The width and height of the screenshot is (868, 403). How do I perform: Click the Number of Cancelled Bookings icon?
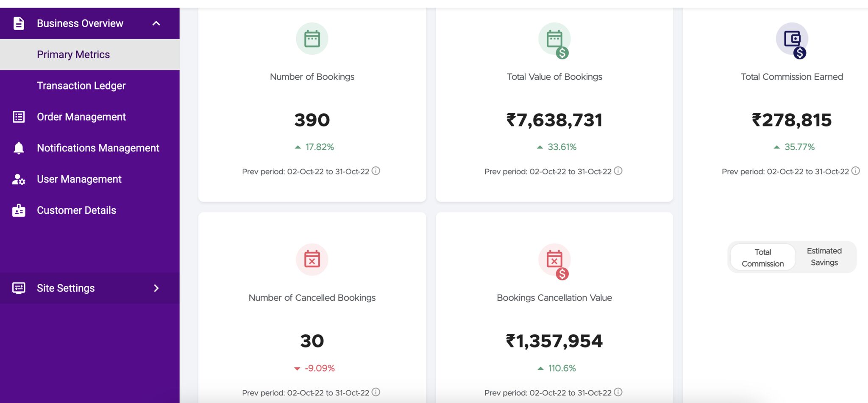point(312,259)
